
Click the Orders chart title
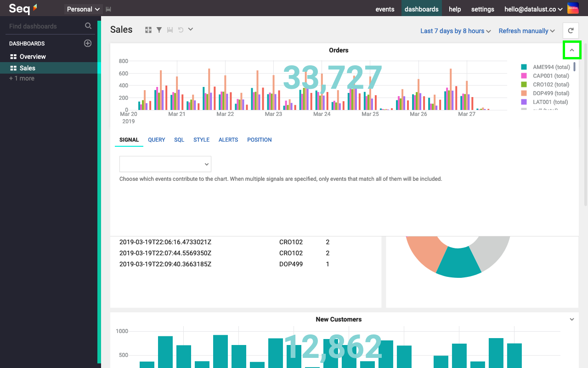[339, 50]
